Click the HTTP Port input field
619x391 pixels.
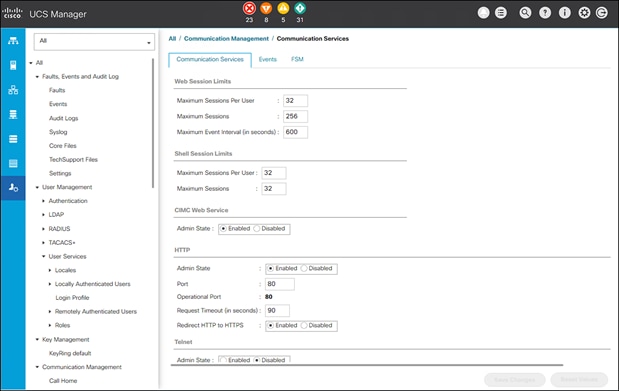point(279,284)
